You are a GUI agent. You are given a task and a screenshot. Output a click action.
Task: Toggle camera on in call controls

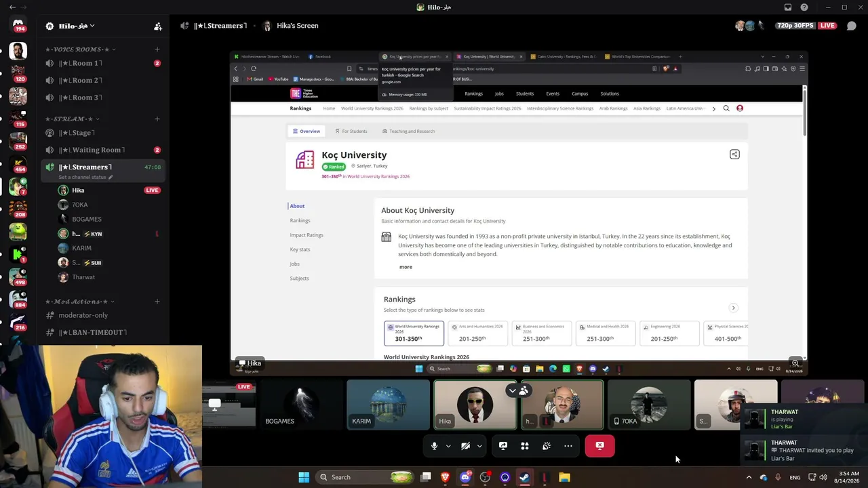tap(466, 446)
